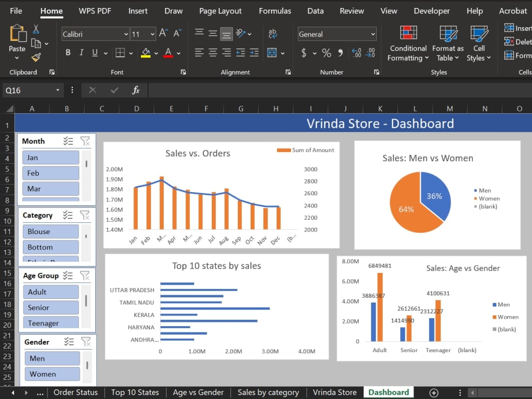Apply red font color

(168, 53)
